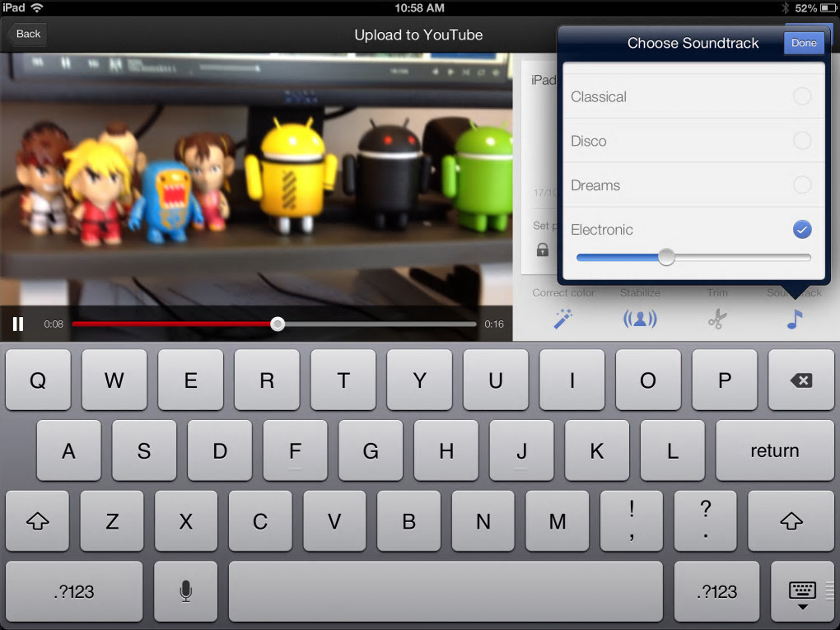This screenshot has height=630, width=840.
Task: Tap the X key
Action: pos(186,520)
